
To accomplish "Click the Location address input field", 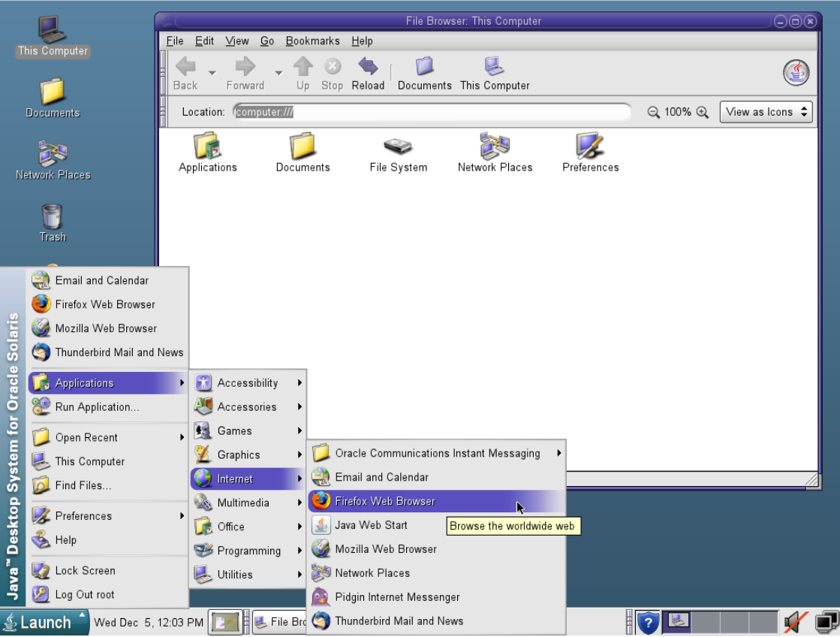I will [x=432, y=112].
